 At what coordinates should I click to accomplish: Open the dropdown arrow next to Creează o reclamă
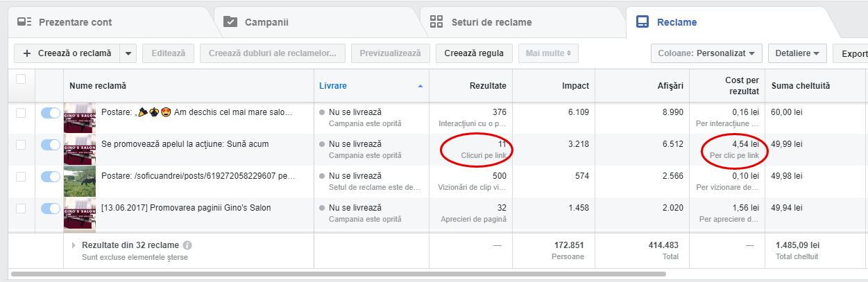point(128,53)
